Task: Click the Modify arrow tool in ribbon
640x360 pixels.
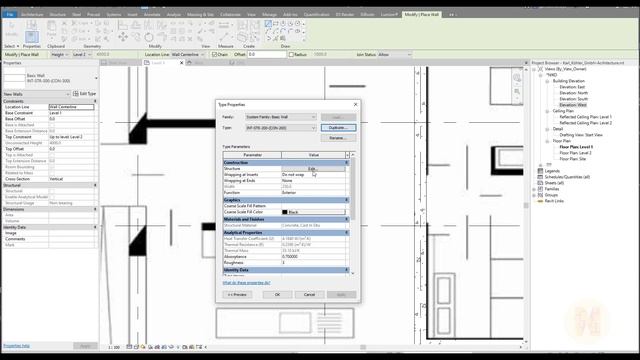Action: (11, 27)
